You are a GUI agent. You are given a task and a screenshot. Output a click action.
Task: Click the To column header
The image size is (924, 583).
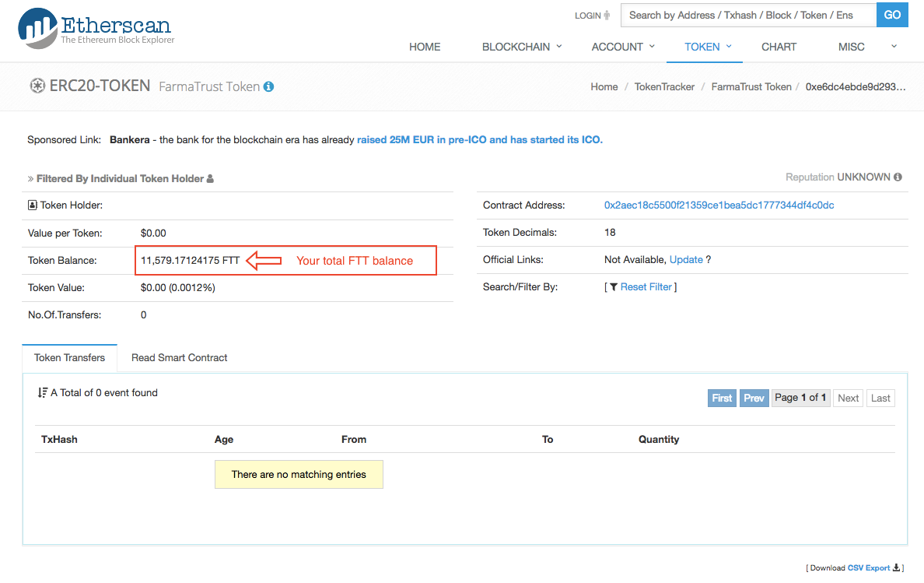point(548,440)
